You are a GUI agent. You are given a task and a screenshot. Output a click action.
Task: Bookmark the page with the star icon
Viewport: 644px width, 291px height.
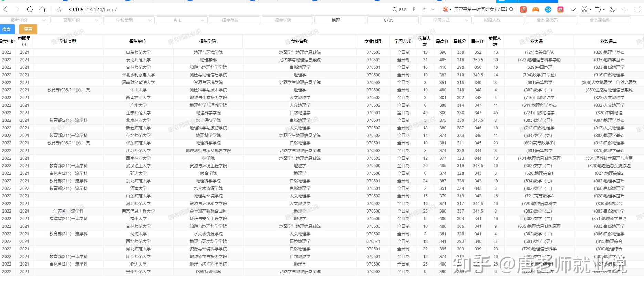click(x=59, y=10)
